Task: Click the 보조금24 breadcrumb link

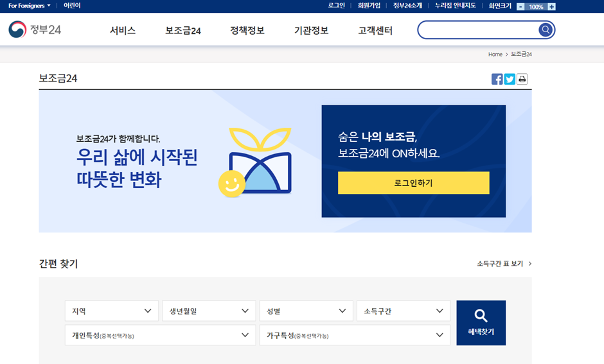Action: (x=521, y=55)
